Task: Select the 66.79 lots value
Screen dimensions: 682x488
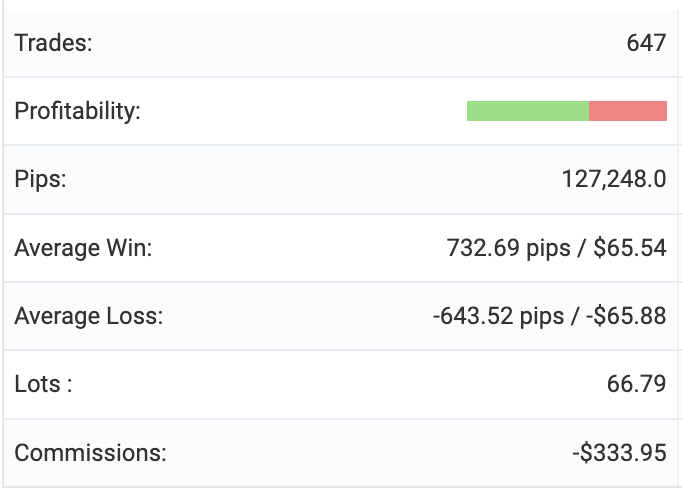Action: tap(639, 384)
